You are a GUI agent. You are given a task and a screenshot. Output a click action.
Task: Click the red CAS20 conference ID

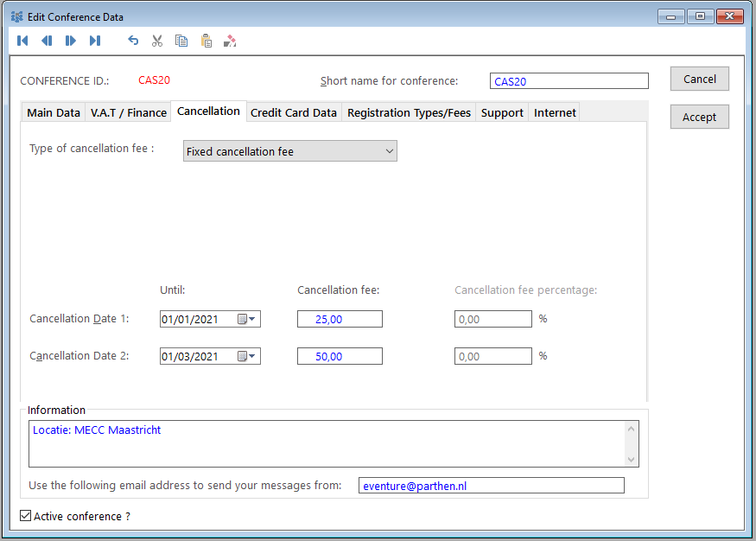click(x=155, y=80)
